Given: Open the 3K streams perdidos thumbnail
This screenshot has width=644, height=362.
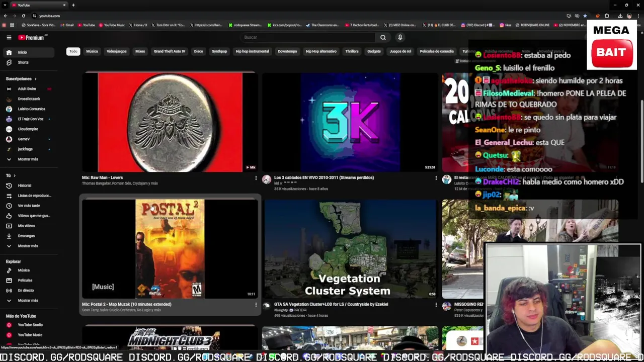Looking at the screenshot, I should (x=350, y=122).
